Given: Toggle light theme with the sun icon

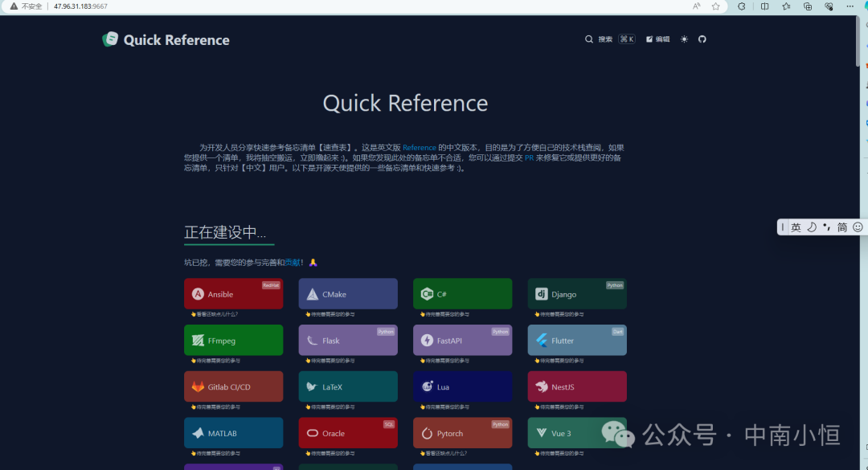Looking at the screenshot, I should point(683,39).
